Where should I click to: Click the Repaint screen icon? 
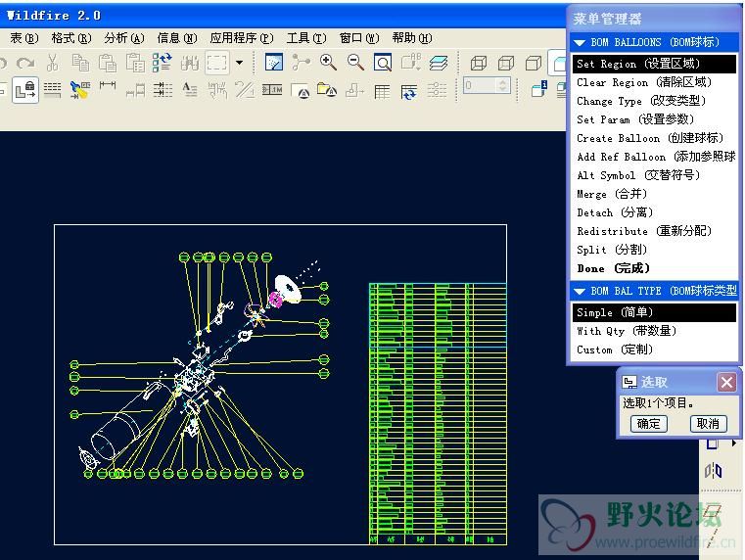tap(274, 63)
